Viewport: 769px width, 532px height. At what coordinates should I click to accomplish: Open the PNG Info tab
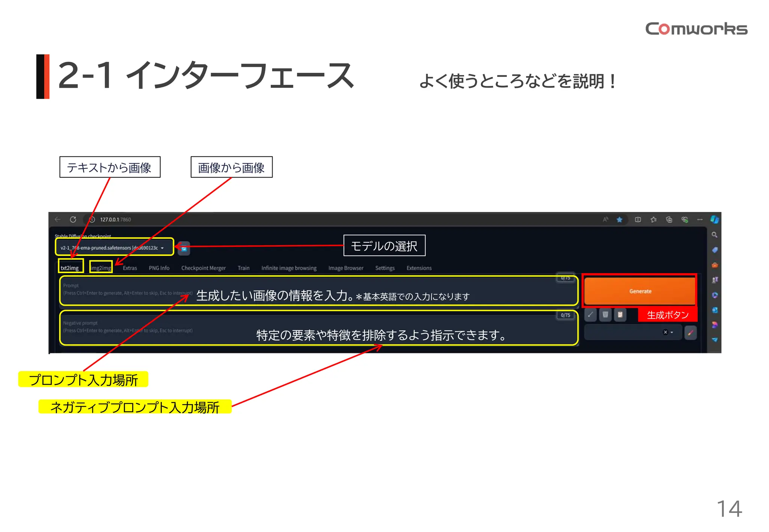point(159,268)
